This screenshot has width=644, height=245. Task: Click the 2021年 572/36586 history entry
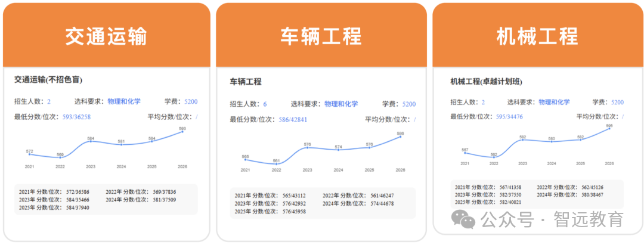[x=54, y=192]
